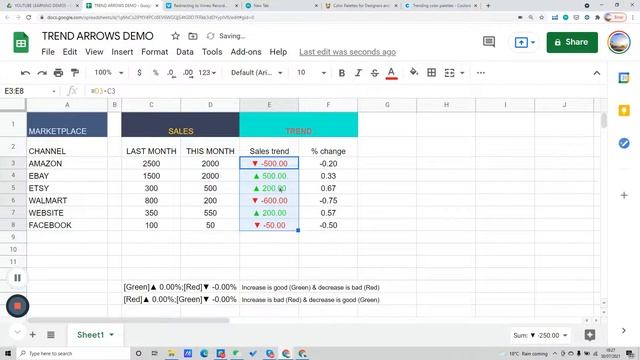Screen dimensions: 640x360
Task: Format as percent icon
Action: pyautogui.click(x=156, y=73)
